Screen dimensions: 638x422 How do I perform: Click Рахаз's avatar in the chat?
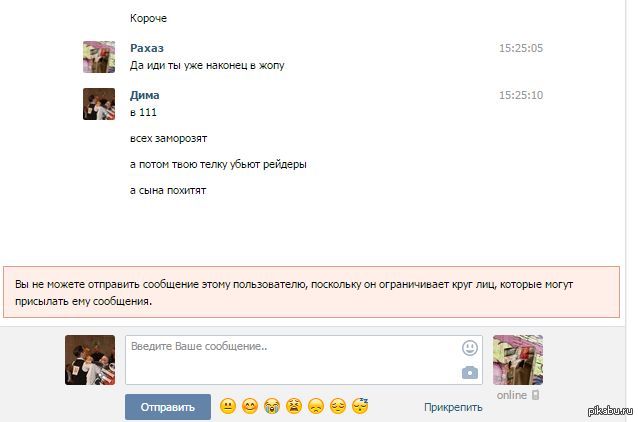99,57
